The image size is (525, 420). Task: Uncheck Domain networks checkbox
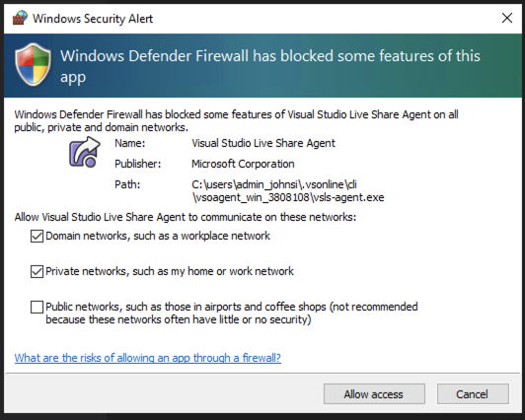tap(37, 236)
